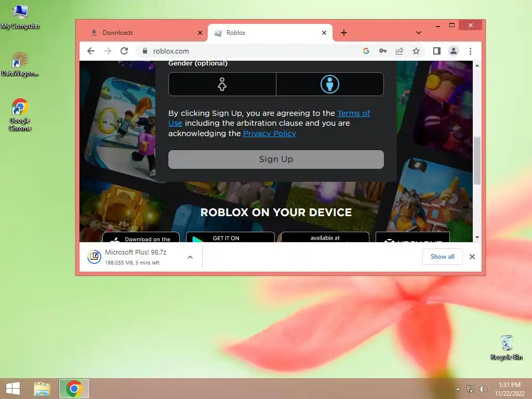Open Chrome three-dot menu

pyautogui.click(x=470, y=51)
